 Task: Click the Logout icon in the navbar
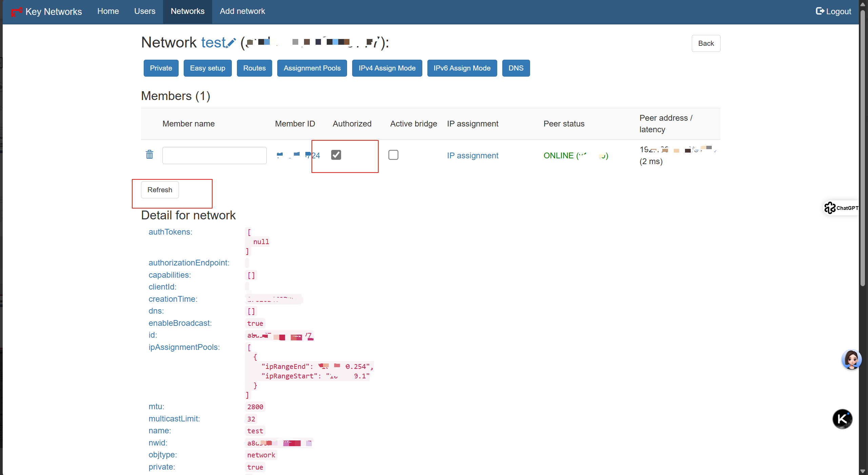820,11
